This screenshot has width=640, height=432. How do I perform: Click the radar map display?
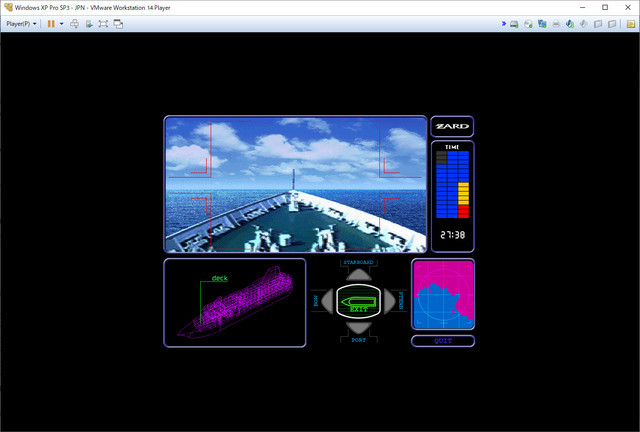tap(443, 294)
